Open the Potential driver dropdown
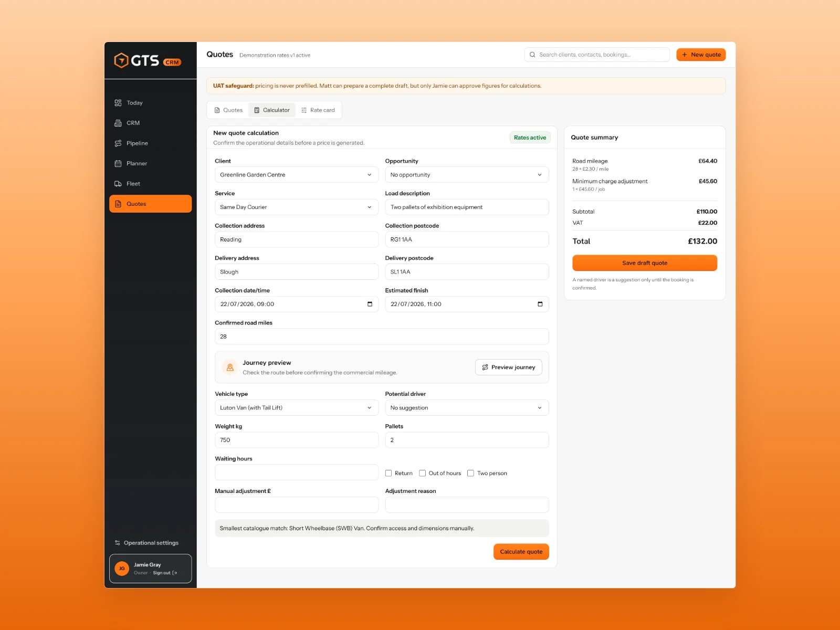Viewport: 840px width, 630px height. (x=467, y=408)
